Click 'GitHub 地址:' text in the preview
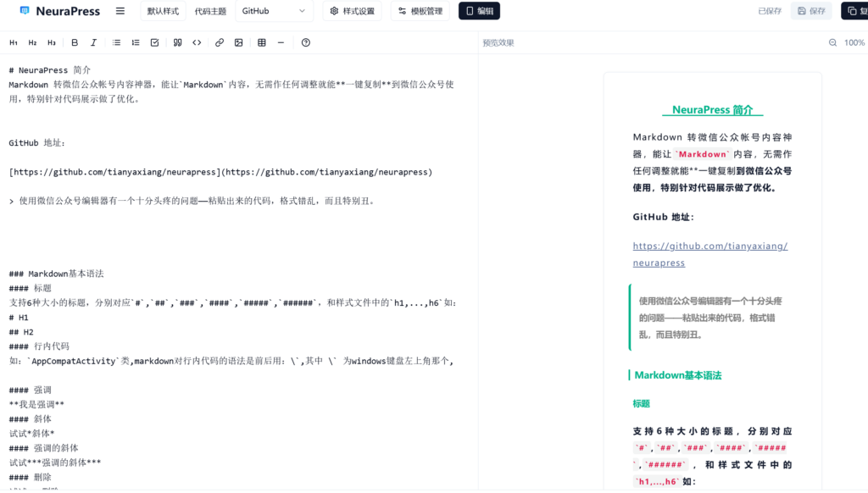This screenshot has height=493, width=868. [663, 217]
